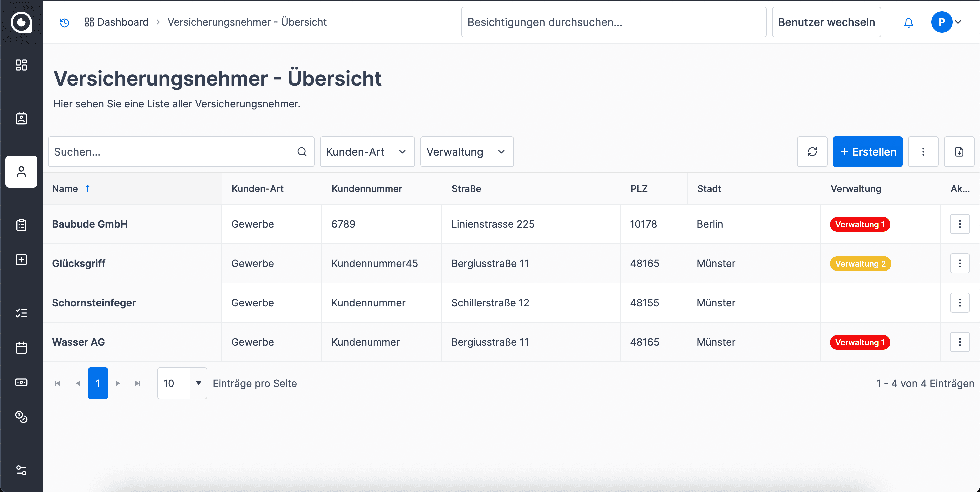Click the Besichtigungen durchsuchen search field

coord(613,22)
